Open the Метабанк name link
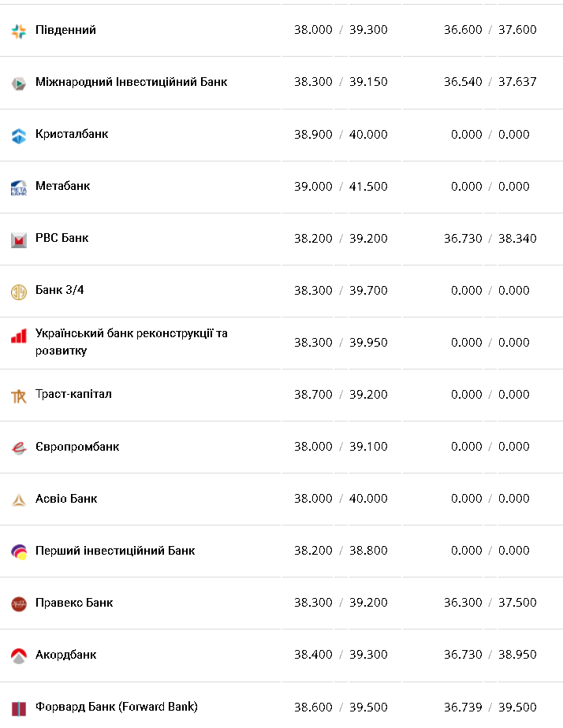The height and width of the screenshot is (728, 563). tap(62, 186)
